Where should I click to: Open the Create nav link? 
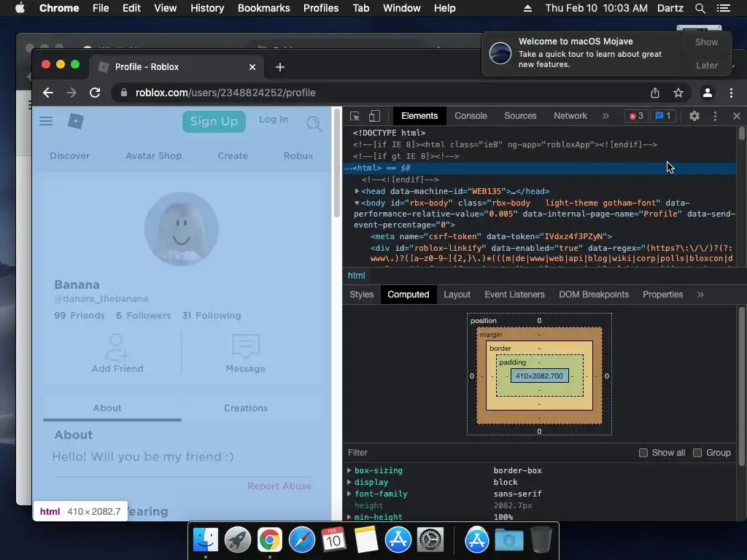tap(233, 156)
